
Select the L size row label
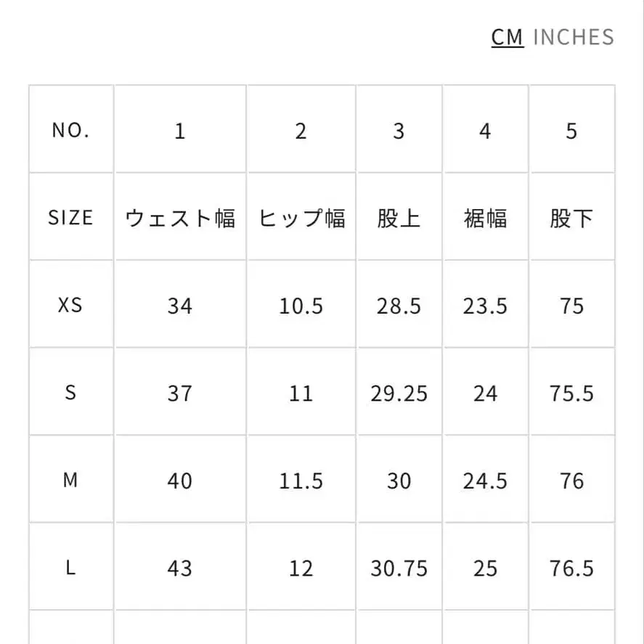pyautogui.click(x=70, y=568)
